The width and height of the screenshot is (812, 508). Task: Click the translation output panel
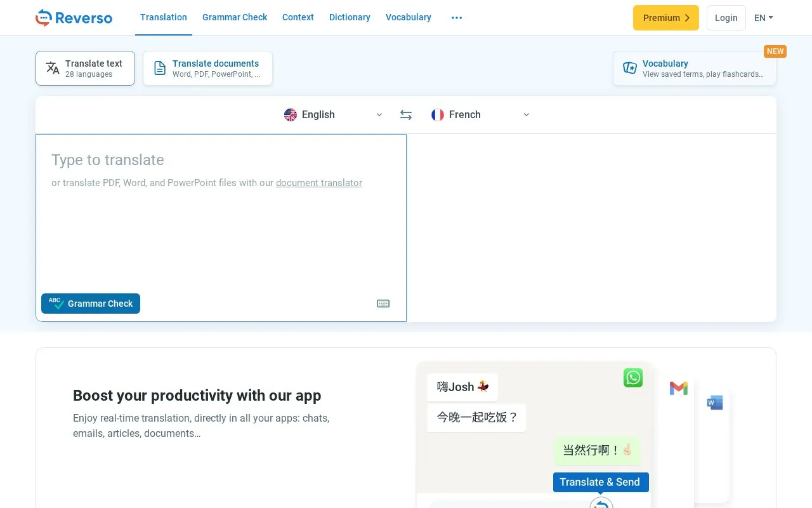coord(591,227)
